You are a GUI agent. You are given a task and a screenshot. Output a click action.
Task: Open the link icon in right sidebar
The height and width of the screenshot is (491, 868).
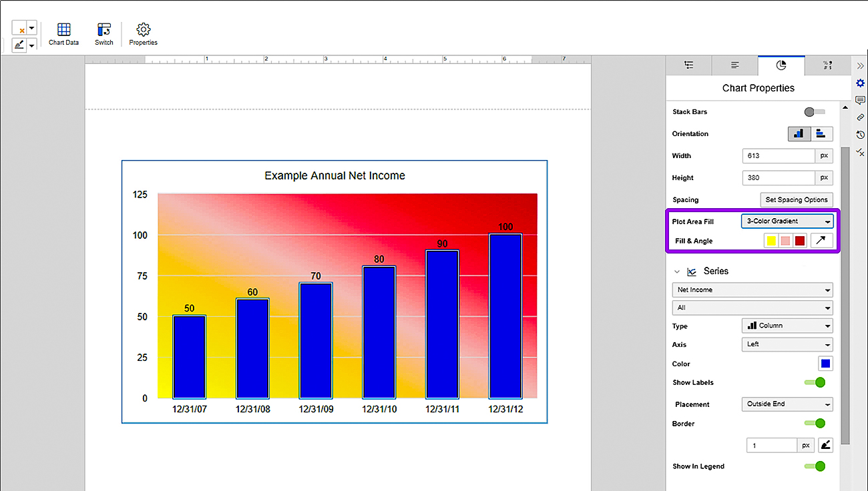[860, 117]
